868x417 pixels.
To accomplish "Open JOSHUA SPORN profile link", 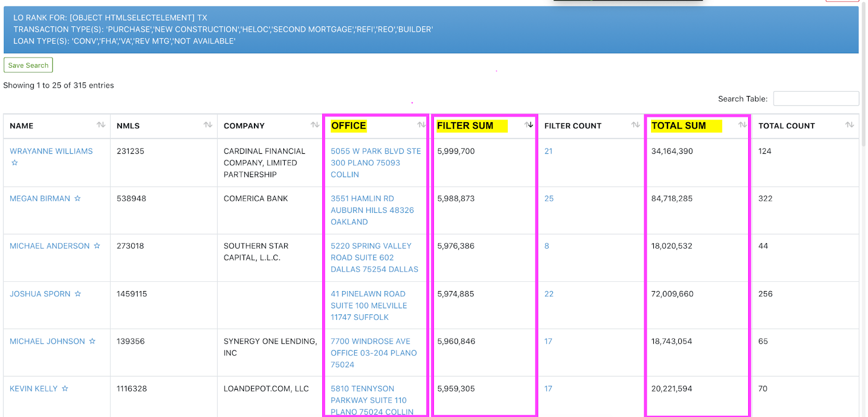I will (x=40, y=294).
